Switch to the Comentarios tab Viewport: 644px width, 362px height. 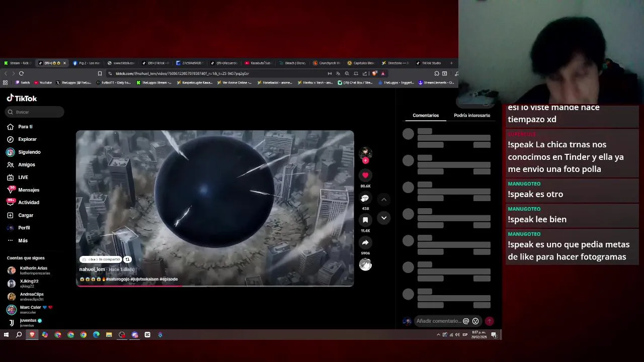[426, 115]
